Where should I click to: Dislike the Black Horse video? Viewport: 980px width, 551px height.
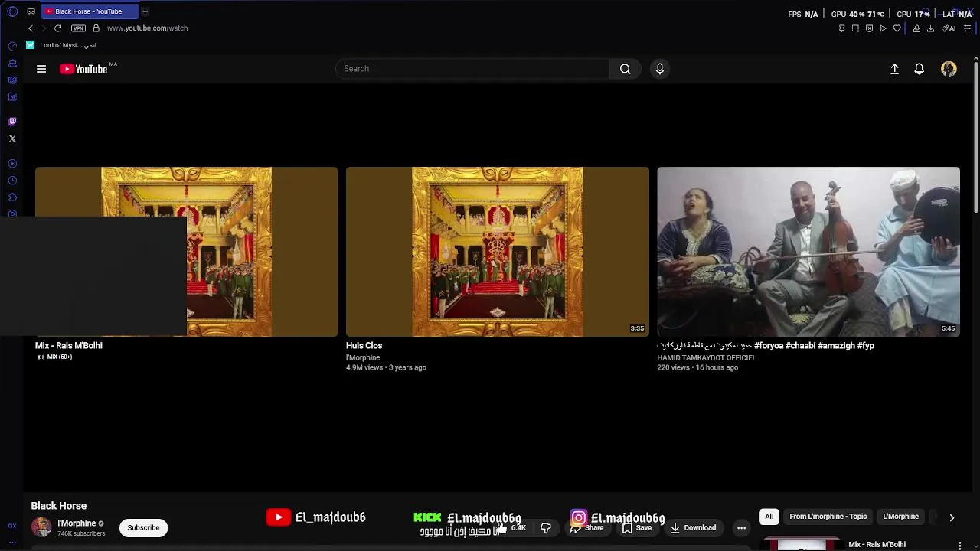pos(546,528)
